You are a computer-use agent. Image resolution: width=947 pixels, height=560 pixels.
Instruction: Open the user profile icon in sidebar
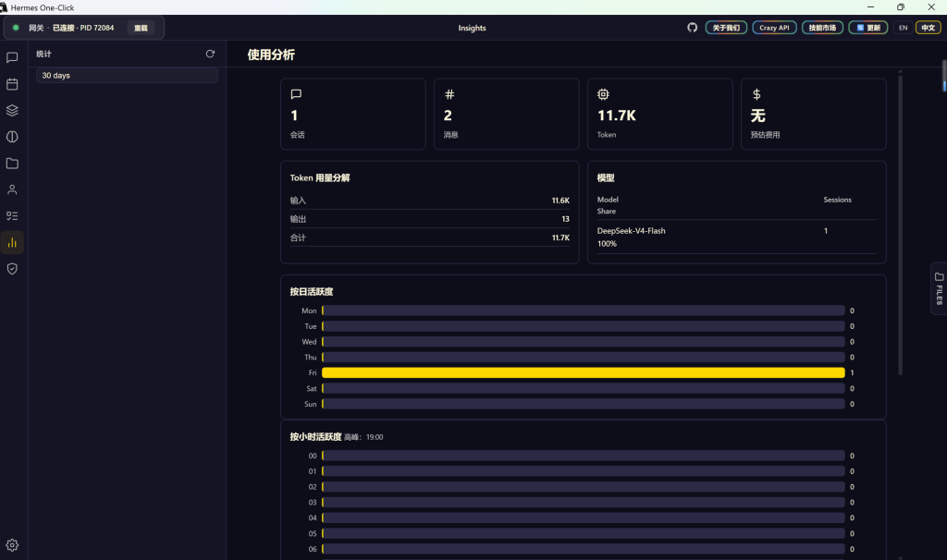(x=12, y=189)
